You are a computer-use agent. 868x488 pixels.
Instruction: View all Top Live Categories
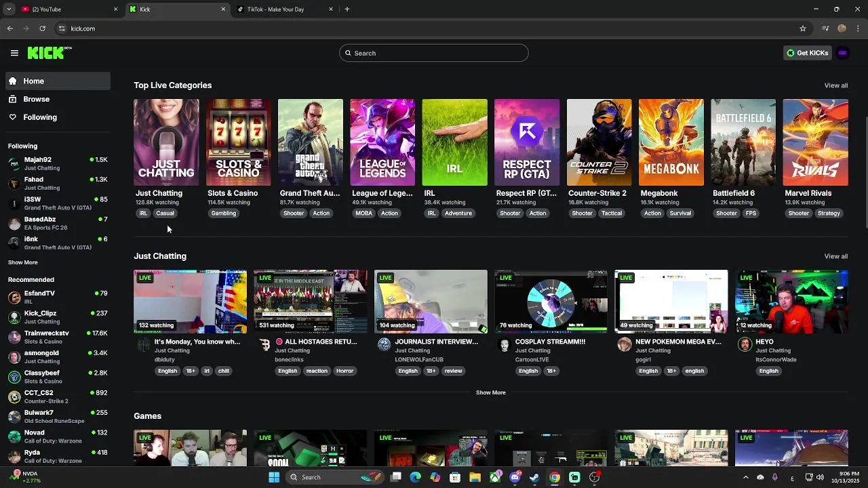pos(835,85)
